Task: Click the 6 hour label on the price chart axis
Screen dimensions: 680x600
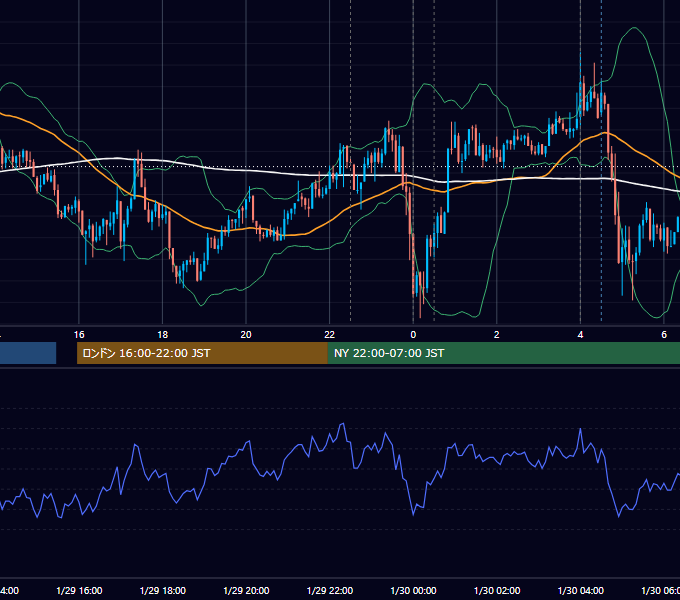Action: click(664, 335)
